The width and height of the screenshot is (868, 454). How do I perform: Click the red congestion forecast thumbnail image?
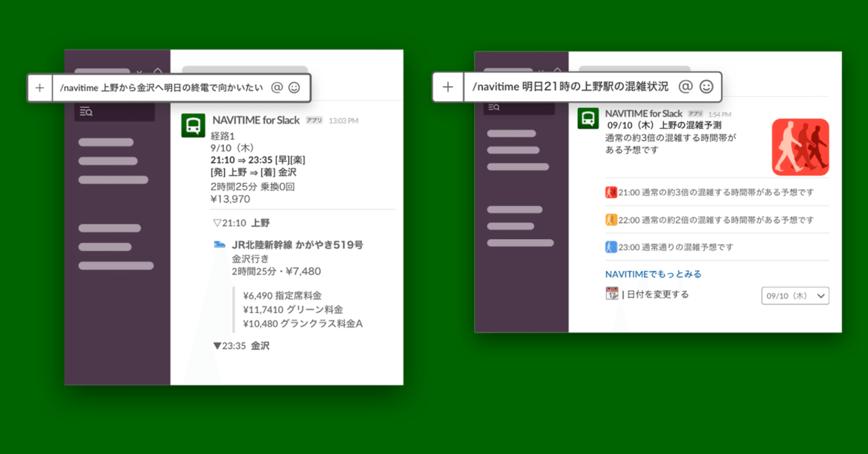[800, 146]
